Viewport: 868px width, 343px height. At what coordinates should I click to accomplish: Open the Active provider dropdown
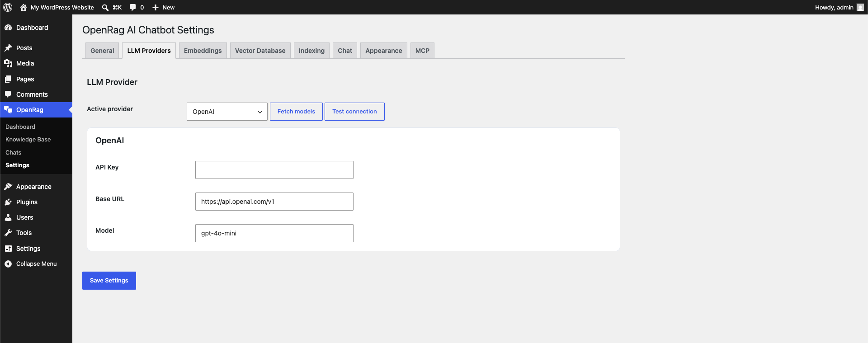227,112
